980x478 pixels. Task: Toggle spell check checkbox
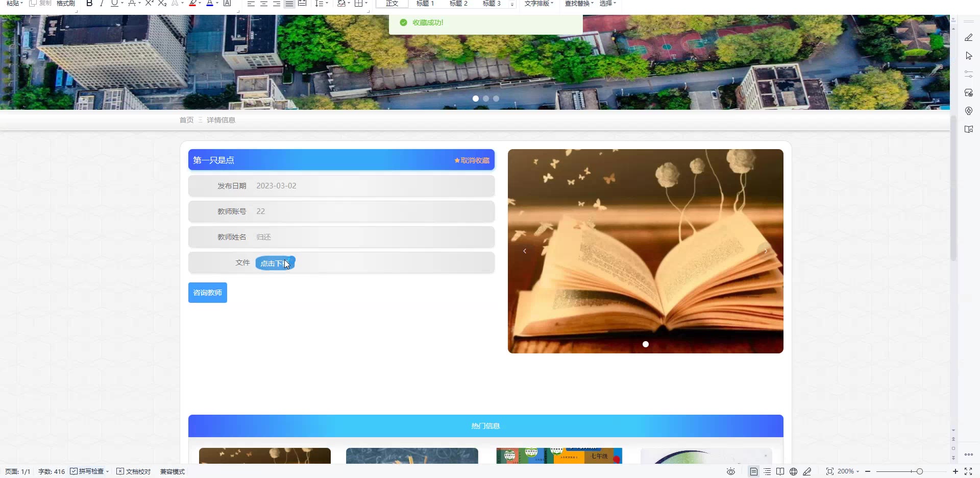(x=73, y=471)
